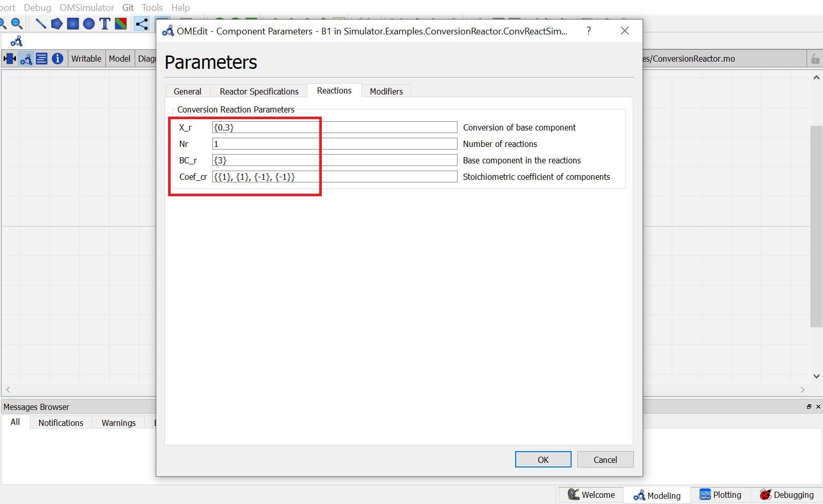Select the Line shape tool
Image resolution: width=823 pixels, height=504 pixels.
41,24
